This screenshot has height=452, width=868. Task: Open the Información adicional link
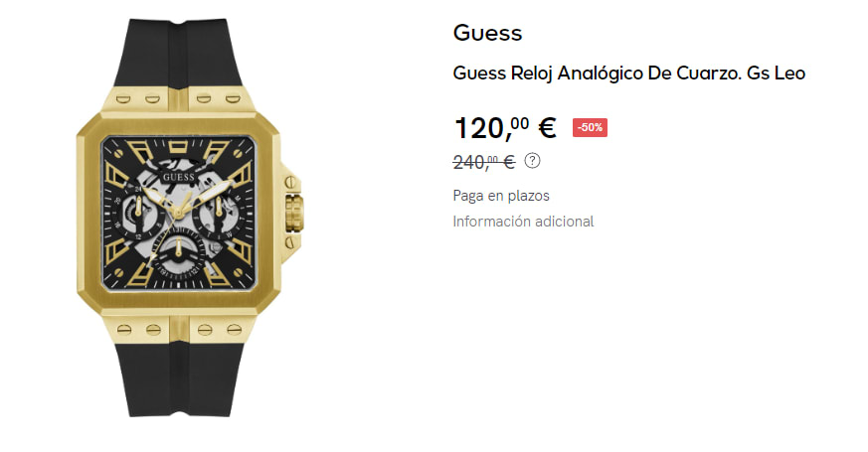[523, 222]
